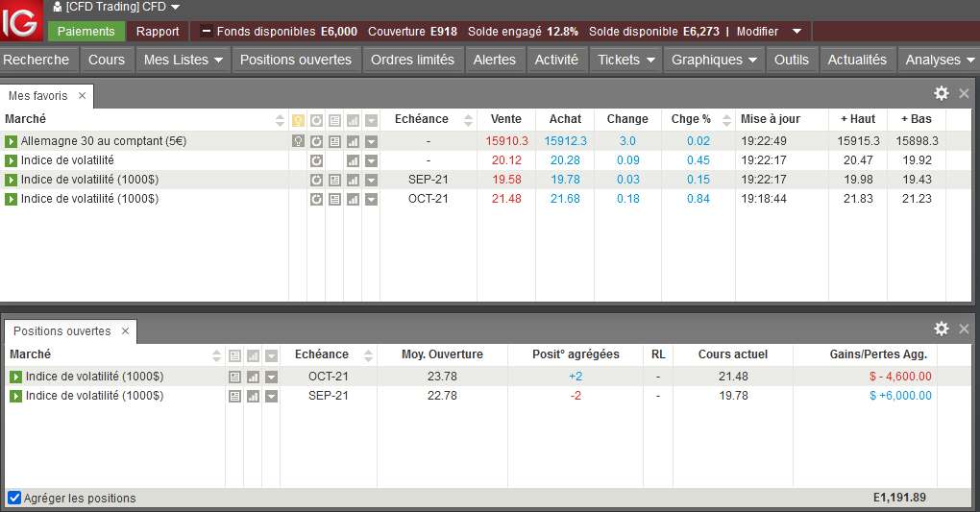This screenshot has width=980, height=512.
Task: Open the Positions ouvertes menu item
Action: pyautogui.click(x=296, y=60)
